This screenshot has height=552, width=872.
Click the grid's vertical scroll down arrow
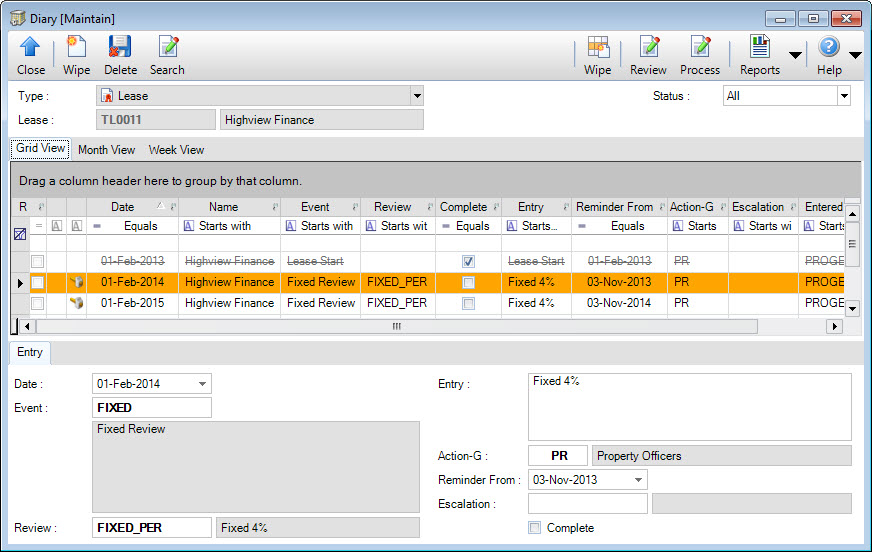852,308
